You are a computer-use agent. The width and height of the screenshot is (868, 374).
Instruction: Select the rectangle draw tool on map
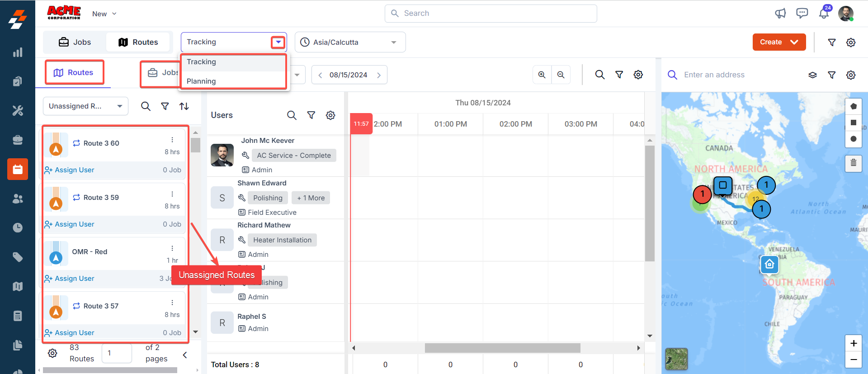853,123
